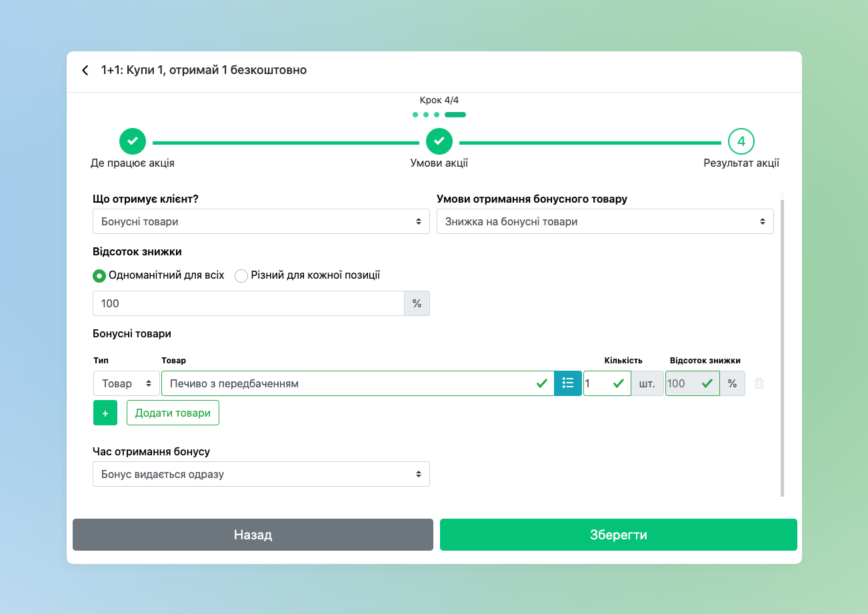
Task: Open 'Що отримує клієнт?' dropdown
Action: point(261,221)
